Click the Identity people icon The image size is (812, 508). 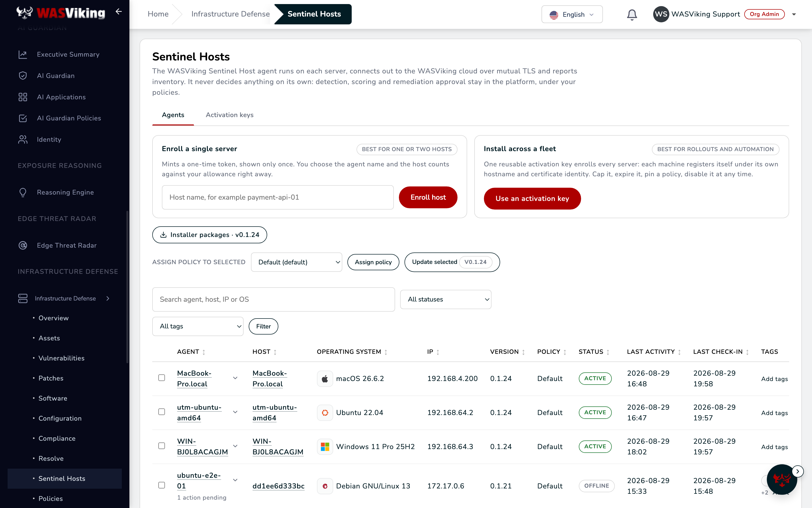point(23,139)
